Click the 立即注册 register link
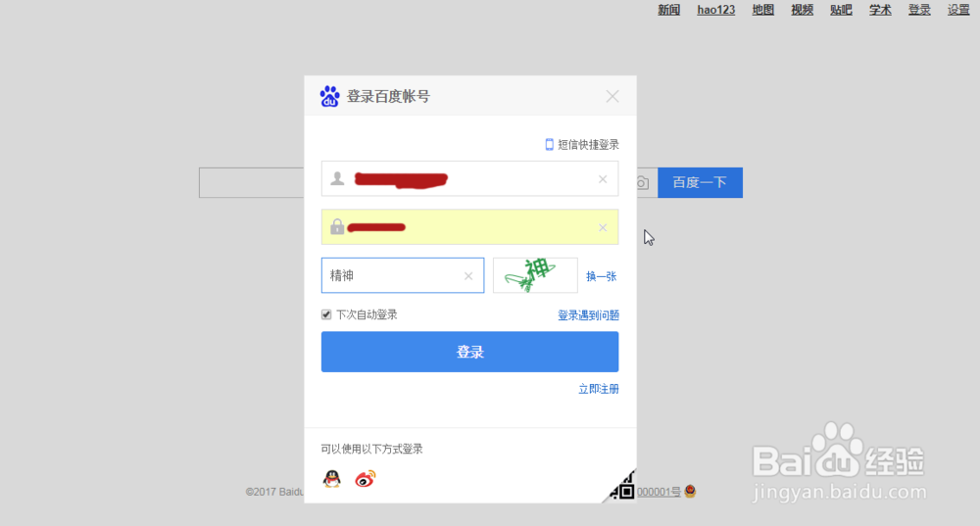The width and height of the screenshot is (980, 526). (599, 389)
